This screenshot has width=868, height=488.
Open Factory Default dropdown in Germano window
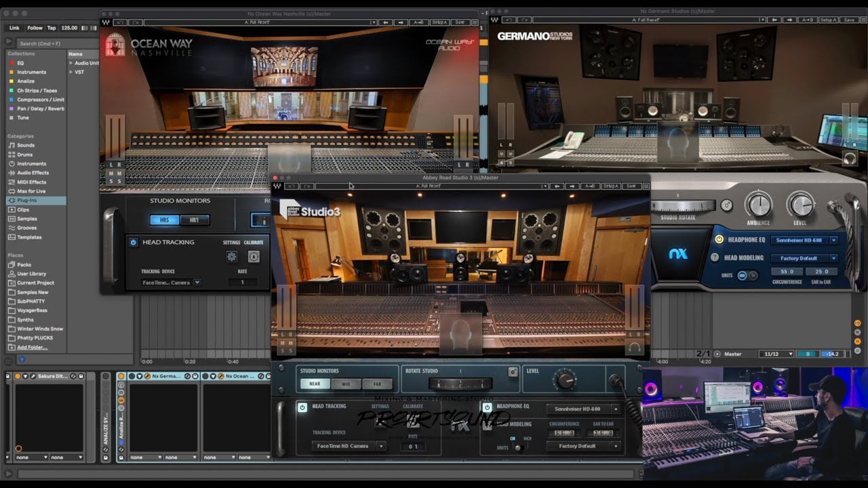(804, 258)
